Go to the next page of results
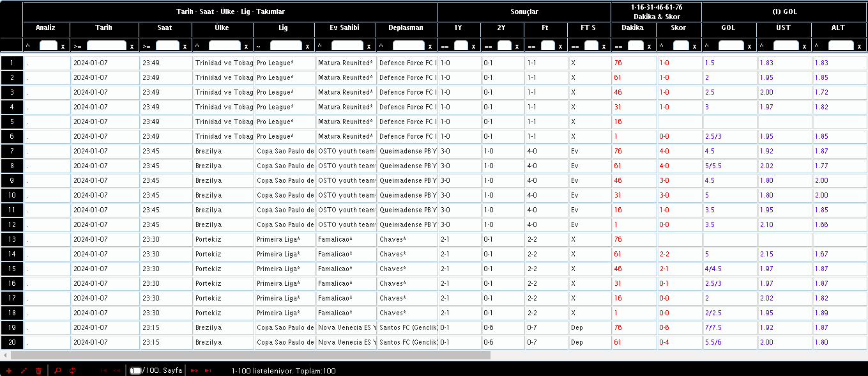 click(194, 370)
